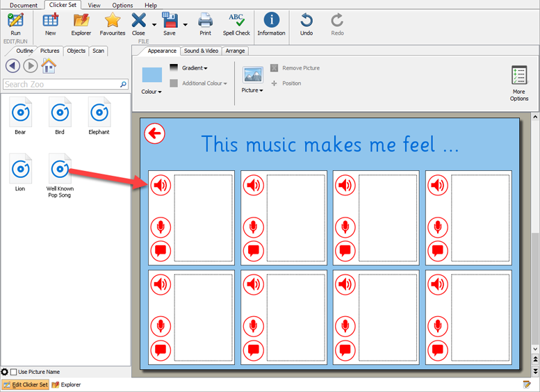This screenshot has height=392, width=540.
Task: Enable Use Picture Name checkbox
Action: (14, 373)
